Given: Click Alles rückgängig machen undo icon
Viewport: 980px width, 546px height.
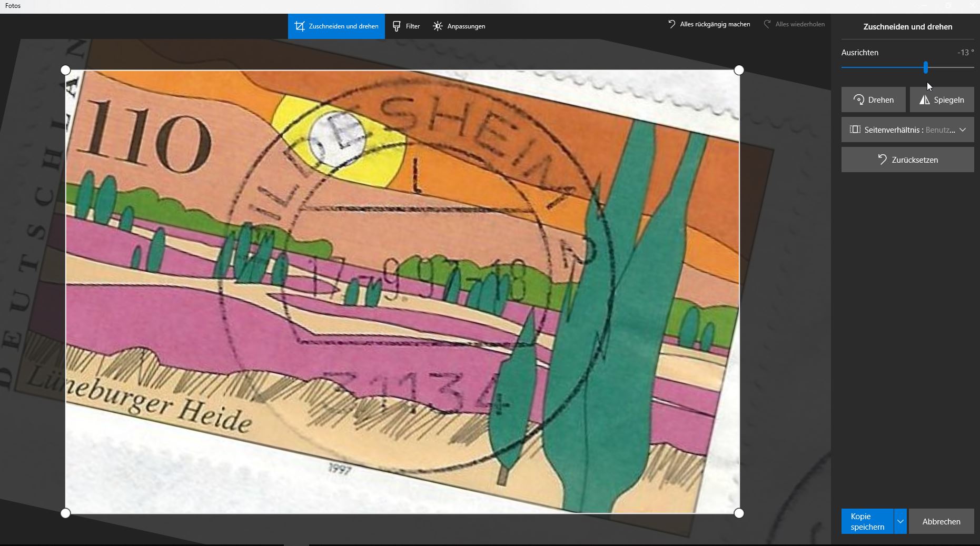Looking at the screenshot, I should 671,24.
